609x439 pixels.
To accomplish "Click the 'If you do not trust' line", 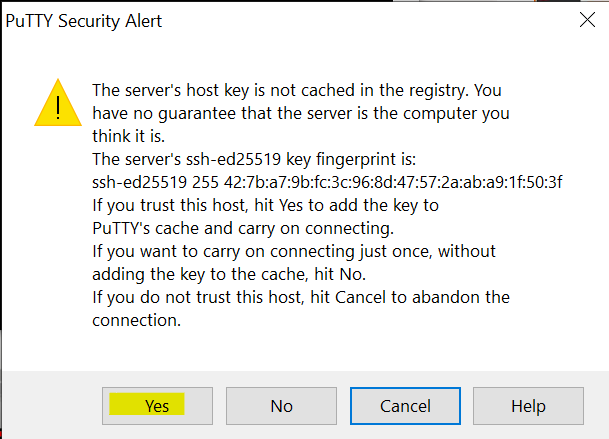I will pos(301,297).
